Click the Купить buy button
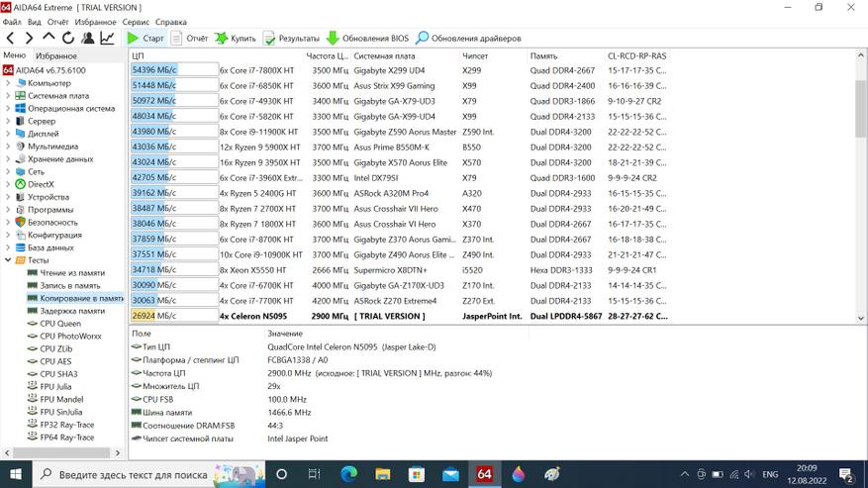 tap(236, 39)
